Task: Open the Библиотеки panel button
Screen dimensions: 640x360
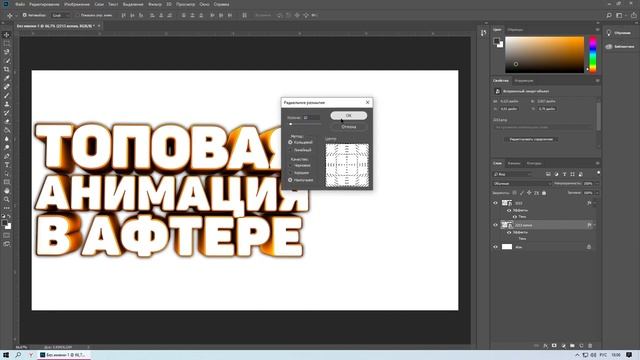Action: click(619, 47)
